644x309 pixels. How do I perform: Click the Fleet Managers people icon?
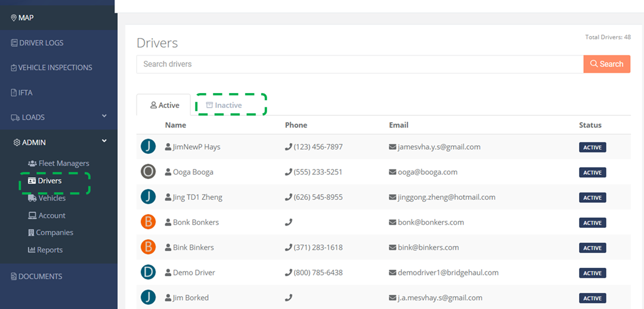coord(32,163)
